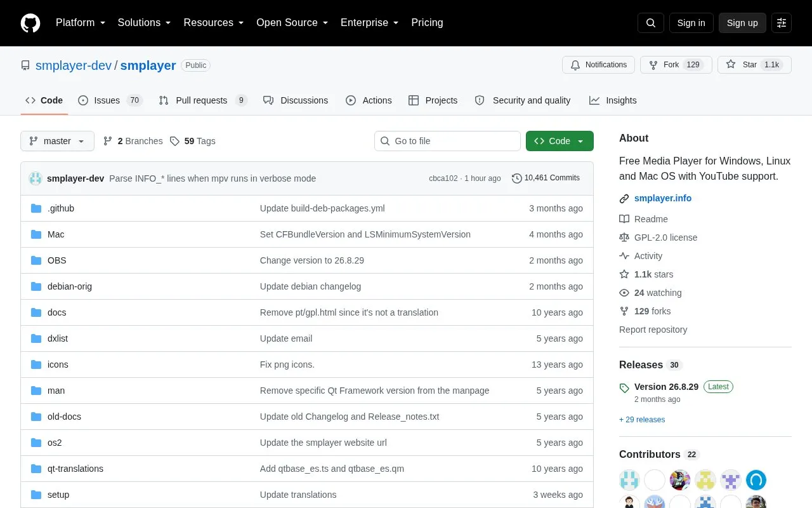This screenshot has width=812, height=508.
Task: Expand the Enterprise menu
Action: click(x=370, y=23)
